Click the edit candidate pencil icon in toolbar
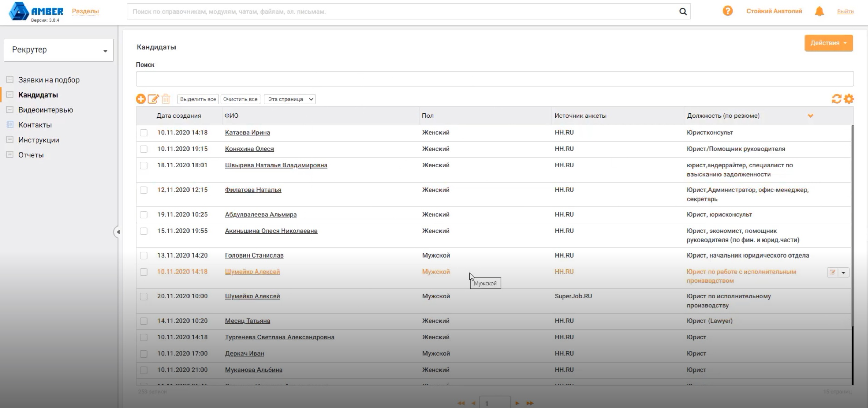868x408 pixels. click(x=153, y=99)
